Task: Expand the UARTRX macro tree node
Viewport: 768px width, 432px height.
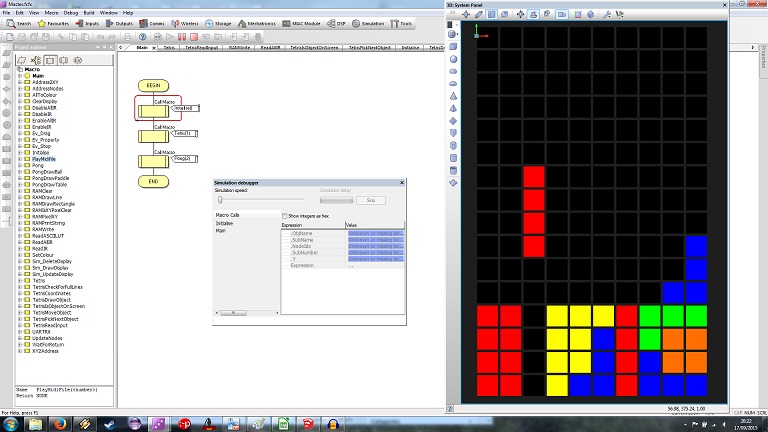Action: point(20,332)
